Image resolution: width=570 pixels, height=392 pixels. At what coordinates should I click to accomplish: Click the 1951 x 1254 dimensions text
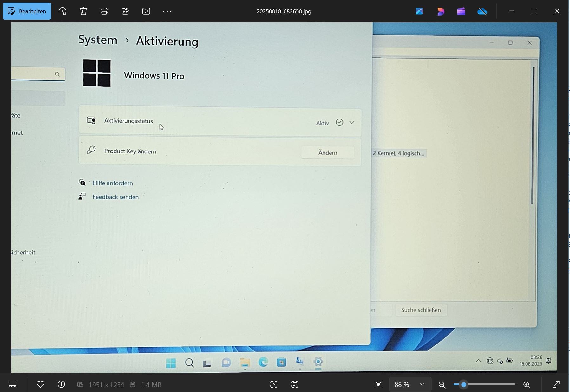106,385
